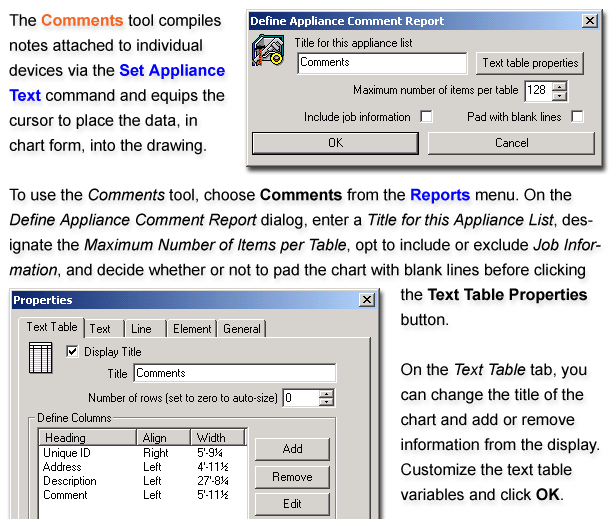Select the Address column row
Image resolution: width=612 pixels, height=519 pixels.
[143, 467]
